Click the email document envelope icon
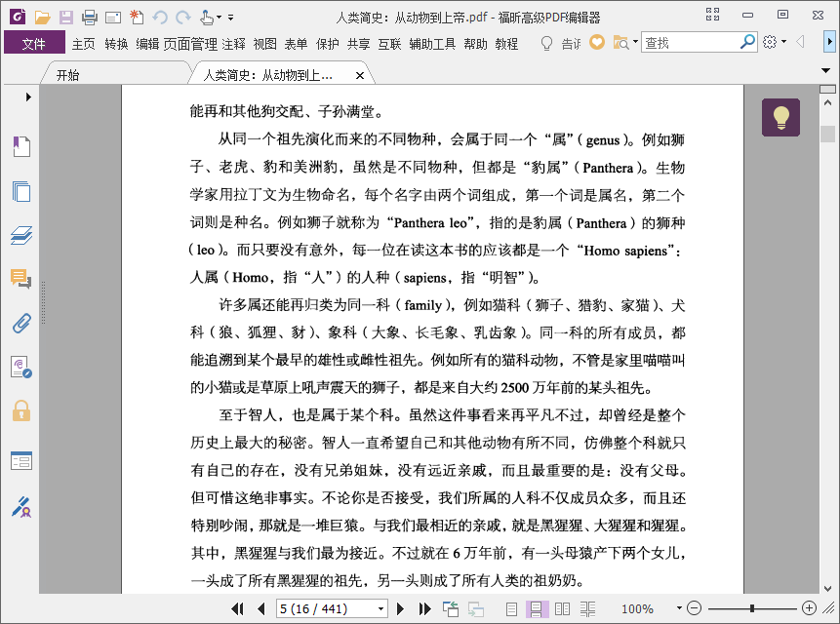840x624 pixels. tap(113, 19)
